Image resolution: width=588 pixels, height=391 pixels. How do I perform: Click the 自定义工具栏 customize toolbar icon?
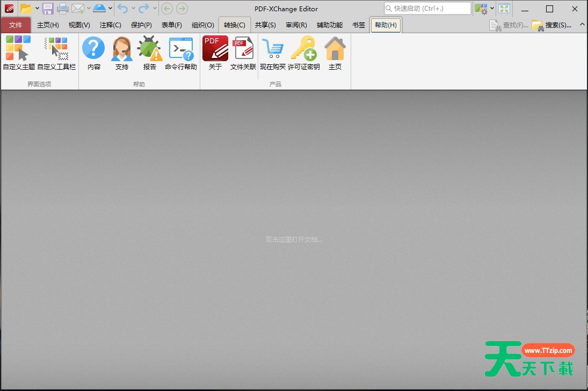click(x=56, y=53)
